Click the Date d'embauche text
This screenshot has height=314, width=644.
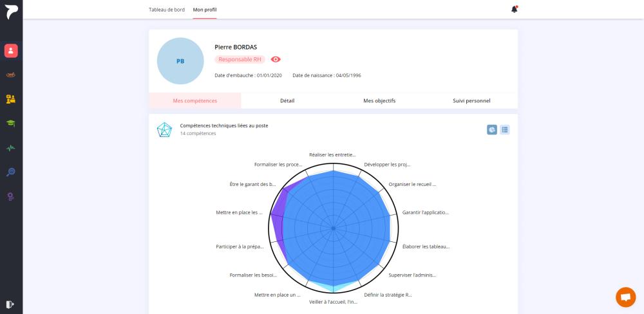tap(249, 75)
